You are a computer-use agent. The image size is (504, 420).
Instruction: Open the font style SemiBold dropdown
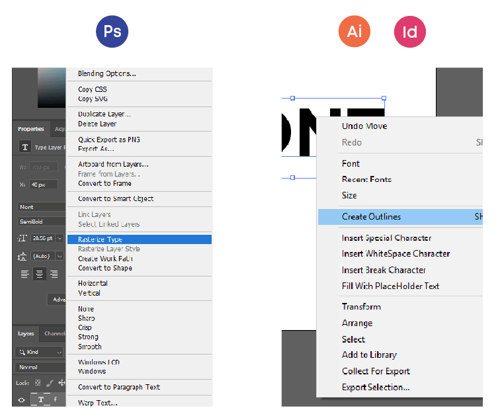(41, 222)
